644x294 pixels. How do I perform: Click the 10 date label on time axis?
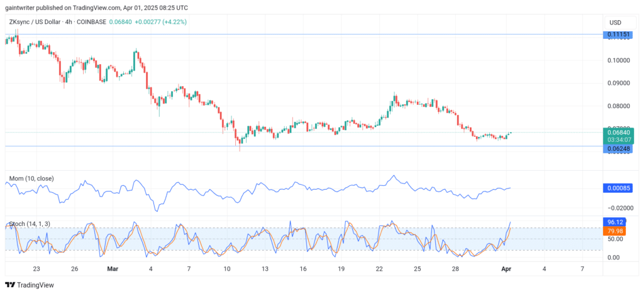click(x=226, y=269)
